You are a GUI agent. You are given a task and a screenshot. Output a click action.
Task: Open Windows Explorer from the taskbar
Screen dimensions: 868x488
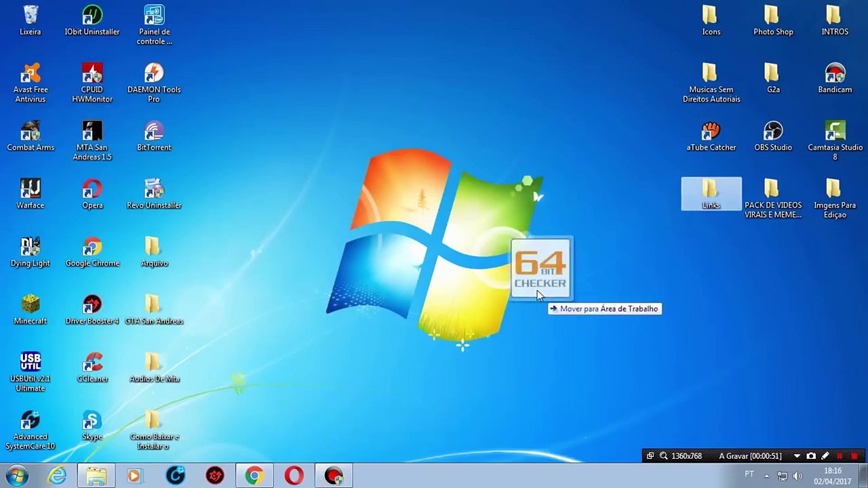click(x=96, y=476)
